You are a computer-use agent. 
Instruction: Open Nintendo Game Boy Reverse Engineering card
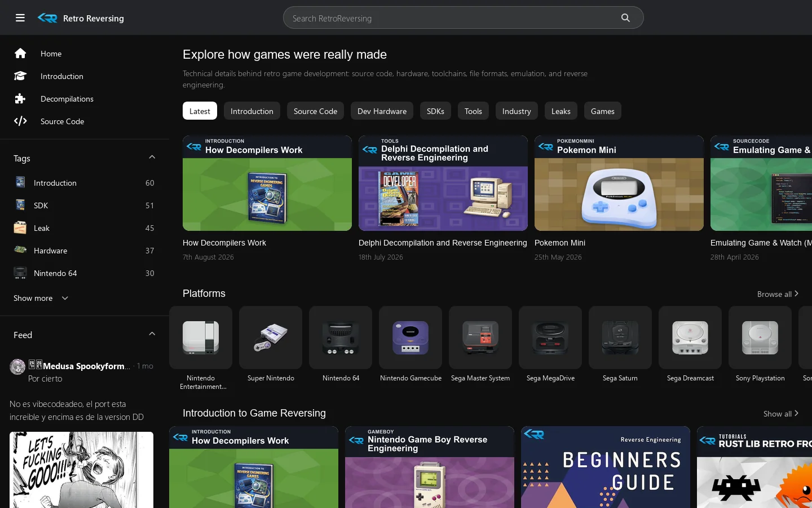tap(430, 467)
